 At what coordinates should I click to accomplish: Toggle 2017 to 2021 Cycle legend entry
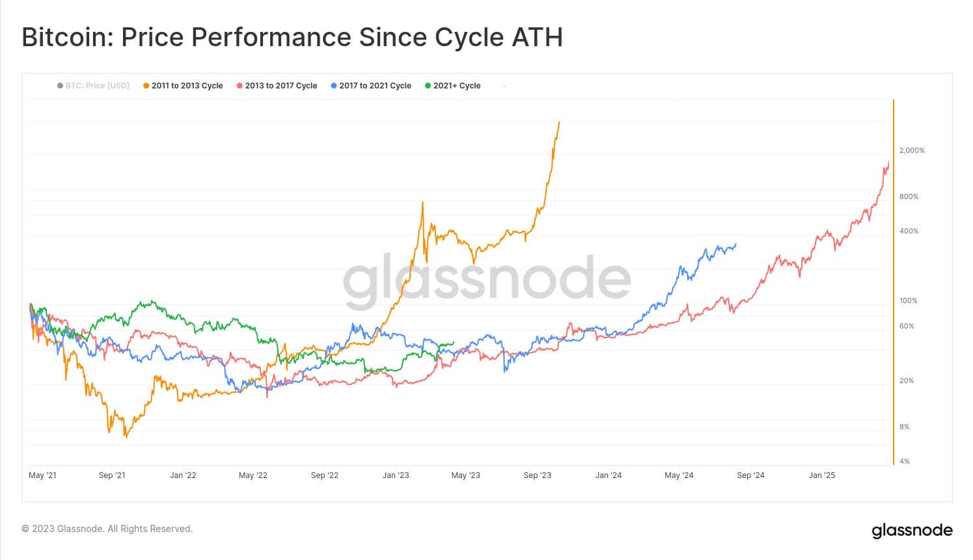371,86
